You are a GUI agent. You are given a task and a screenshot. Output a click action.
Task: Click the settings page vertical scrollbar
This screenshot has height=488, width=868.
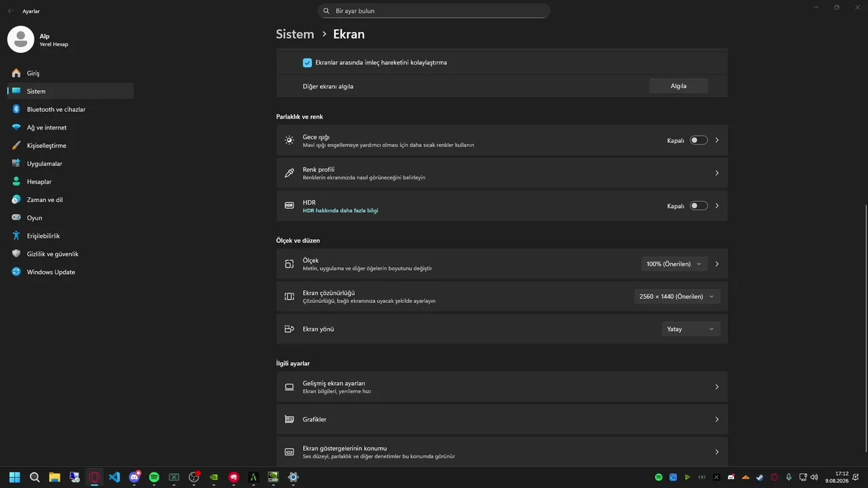(x=866, y=327)
